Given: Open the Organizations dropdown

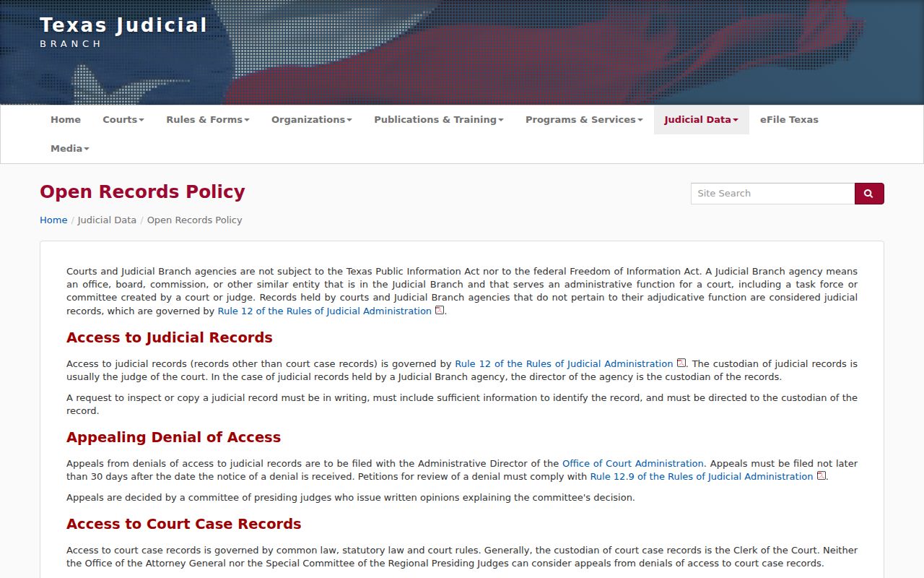Looking at the screenshot, I should click(312, 120).
